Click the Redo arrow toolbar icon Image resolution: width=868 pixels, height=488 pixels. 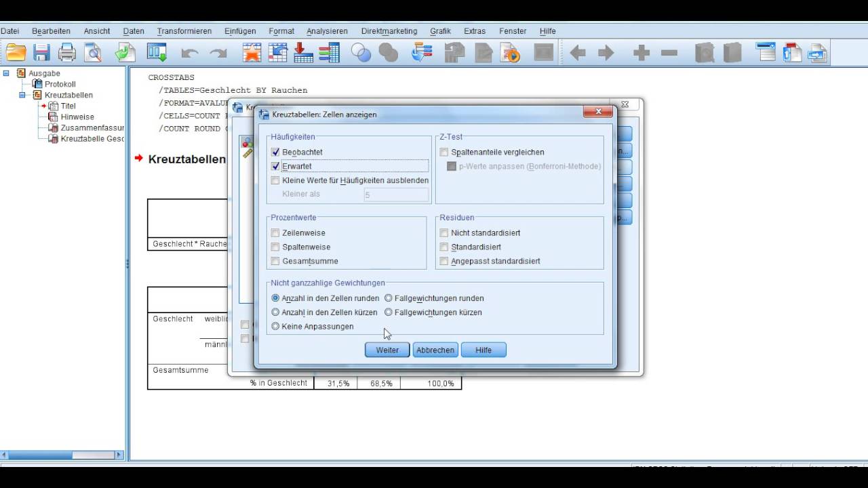[x=218, y=53]
